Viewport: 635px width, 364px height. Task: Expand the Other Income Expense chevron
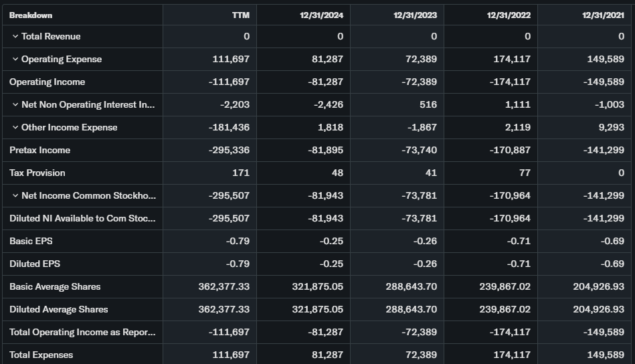pos(15,127)
